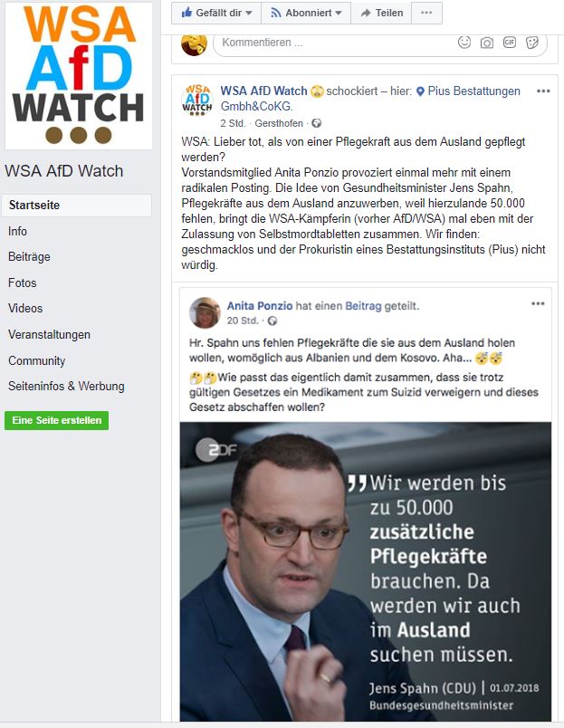Screen dimensions: 564x728
Task: Click Eine Seite erstellen button
Action: tap(57, 420)
